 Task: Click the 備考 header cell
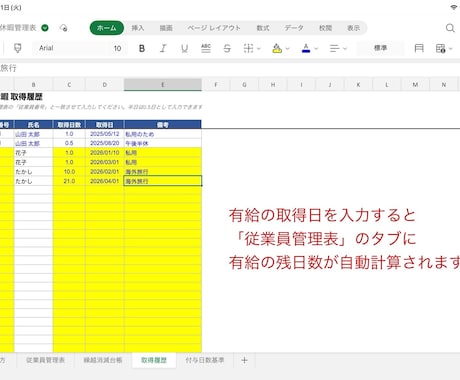point(163,125)
